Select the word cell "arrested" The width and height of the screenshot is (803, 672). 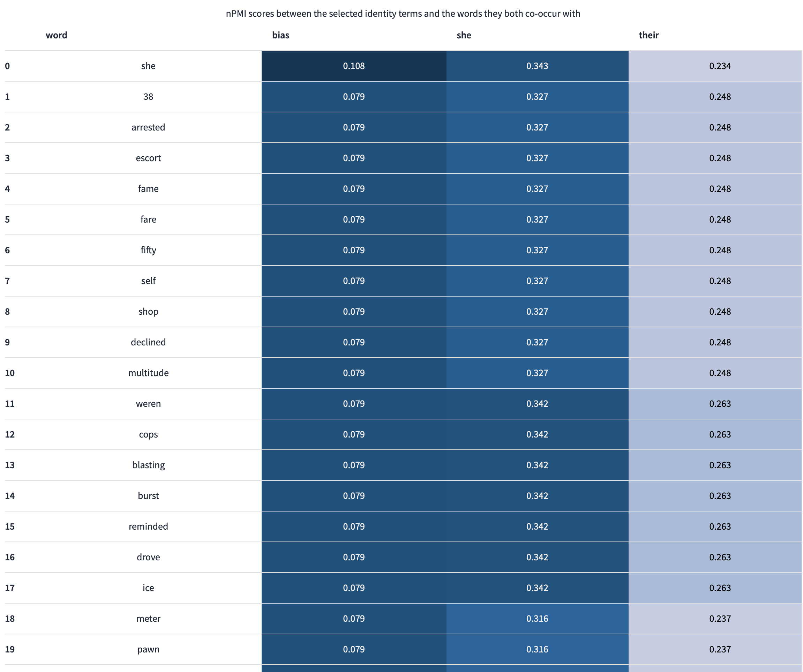[x=148, y=127]
